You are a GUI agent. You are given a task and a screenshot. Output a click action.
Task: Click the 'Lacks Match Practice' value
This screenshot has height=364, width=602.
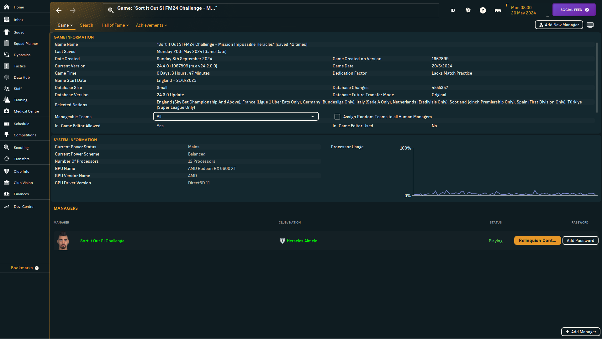click(452, 73)
